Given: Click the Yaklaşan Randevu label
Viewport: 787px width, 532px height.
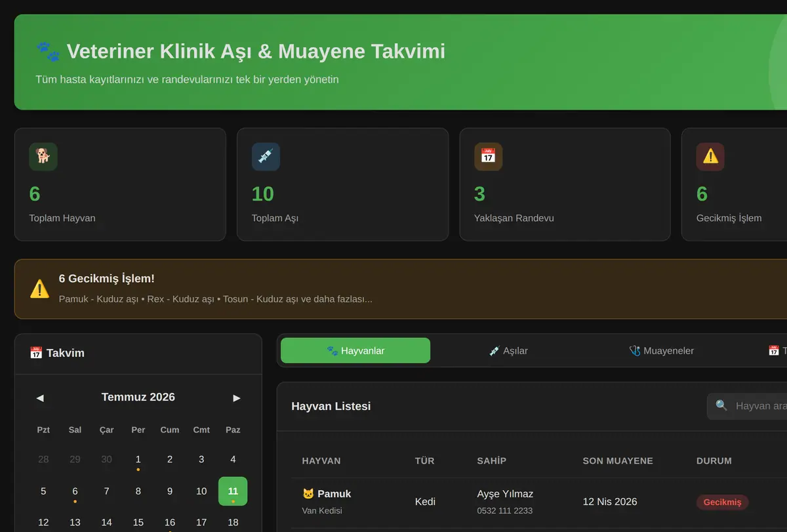Looking at the screenshot, I should coord(514,218).
